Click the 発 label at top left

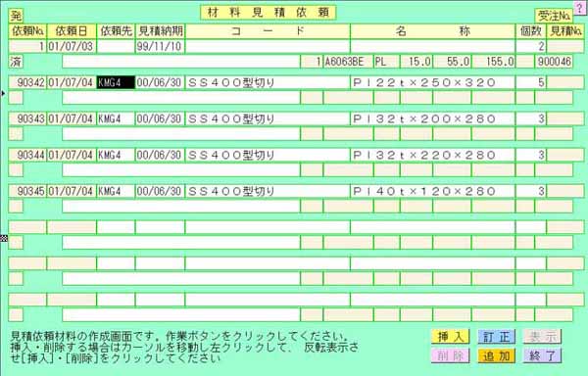16,16
